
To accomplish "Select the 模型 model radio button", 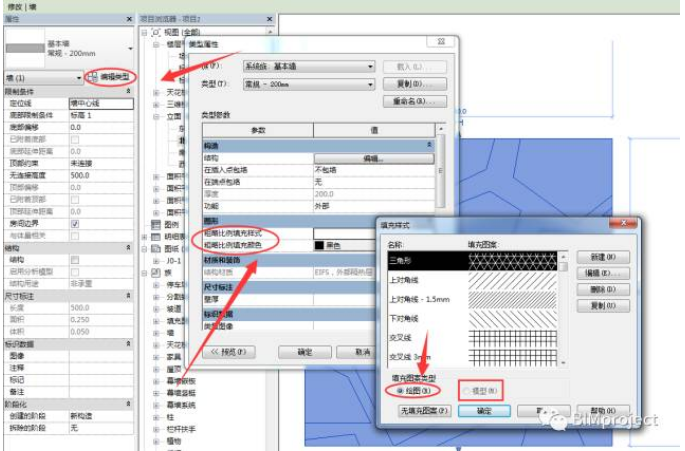I will pyautogui.click(x=467, y=391).
